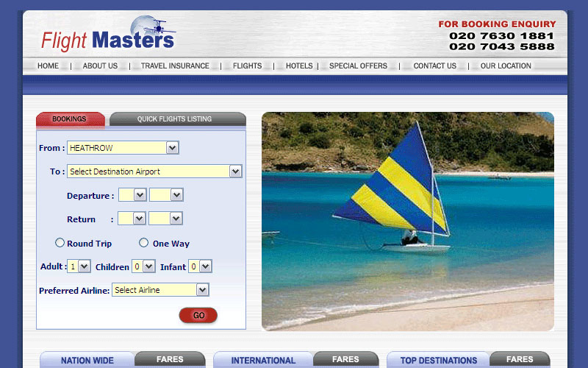Open TRAVEL INSURANCE page
Screen dimensions: 588x368
(x=175, y=66)
